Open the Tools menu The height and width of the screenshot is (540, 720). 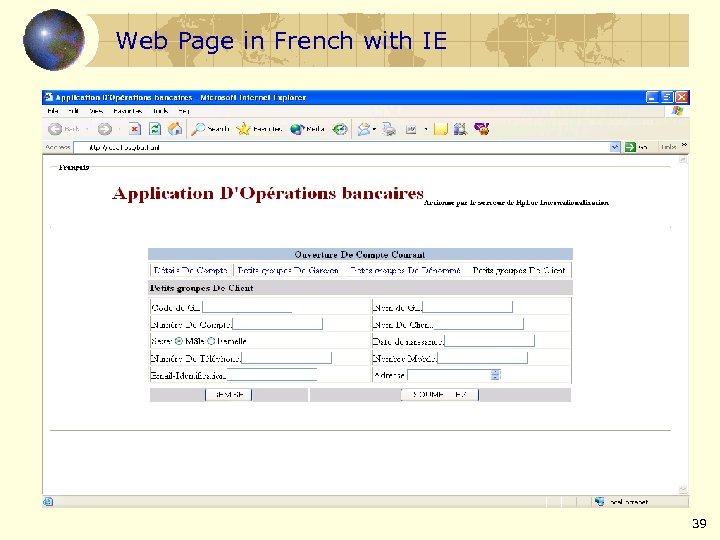pyautogui.click(x=160, y=111)
